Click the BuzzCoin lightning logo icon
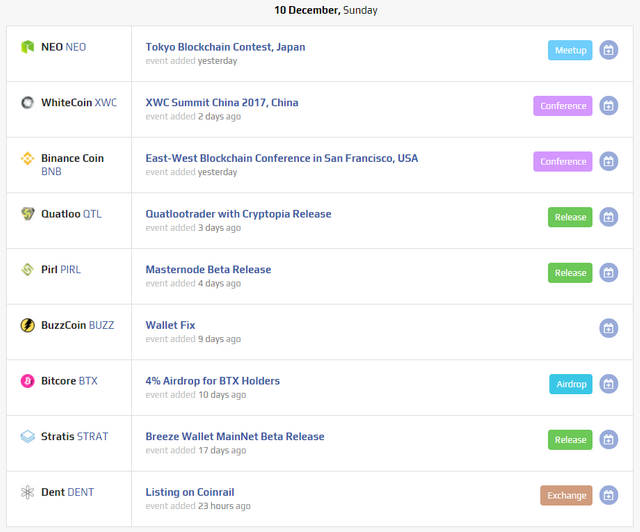640x532 pixels. point(27,325)
